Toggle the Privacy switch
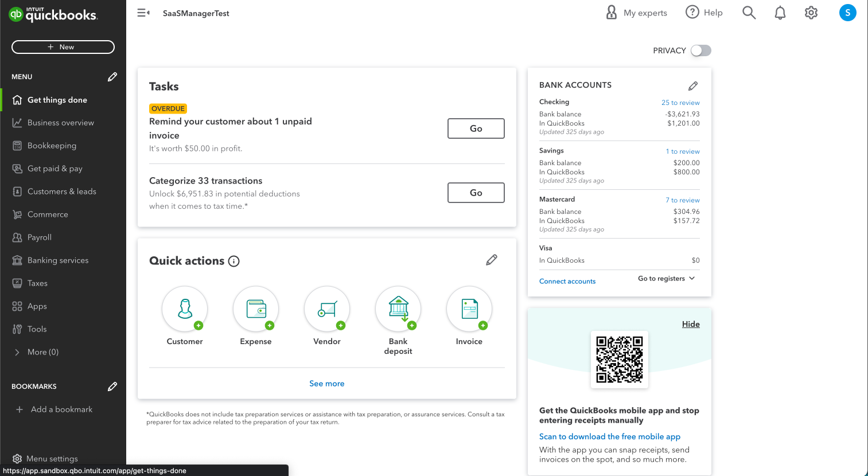 click(700, 50)
